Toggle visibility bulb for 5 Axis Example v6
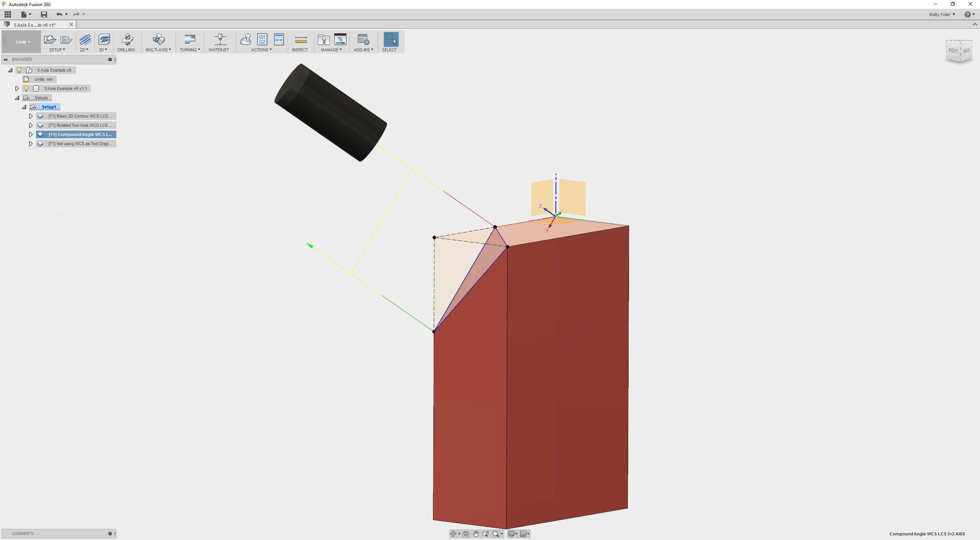This screenshot has width=980, height=540. 19,70
